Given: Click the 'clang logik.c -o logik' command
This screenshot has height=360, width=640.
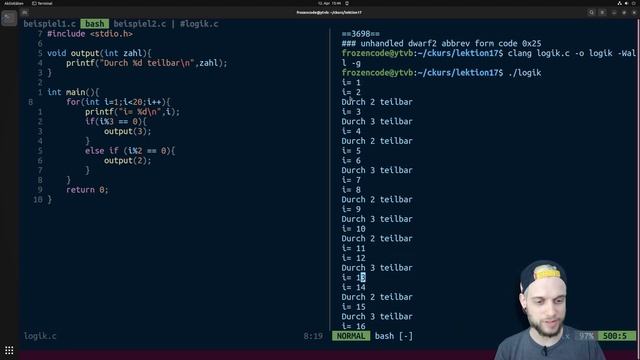Looking at the screenshot, I should [x=560, y=53].
